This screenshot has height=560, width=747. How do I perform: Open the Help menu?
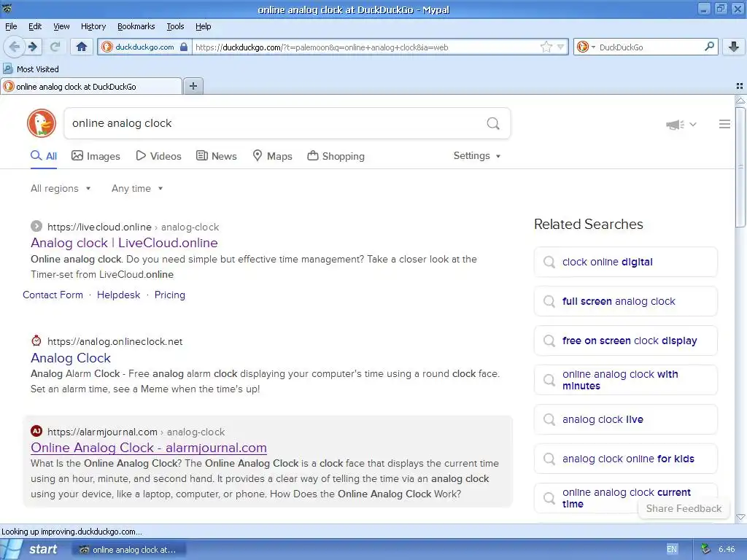coord(203,26)
